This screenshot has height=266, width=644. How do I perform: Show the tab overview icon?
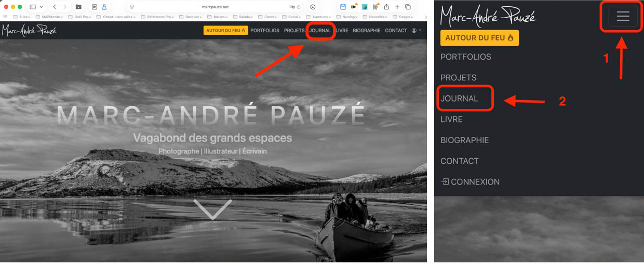(408, 7)
